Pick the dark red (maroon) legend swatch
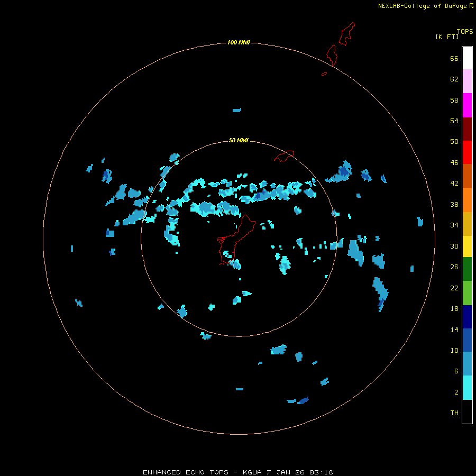This screenshot has height=476, width=476. tap(467, 129)
